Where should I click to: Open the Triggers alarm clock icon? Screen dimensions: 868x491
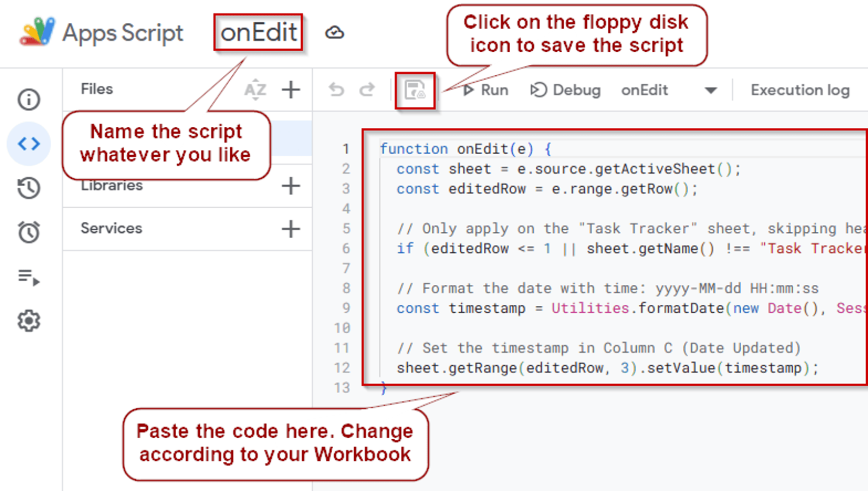click(x=29, y=232)
